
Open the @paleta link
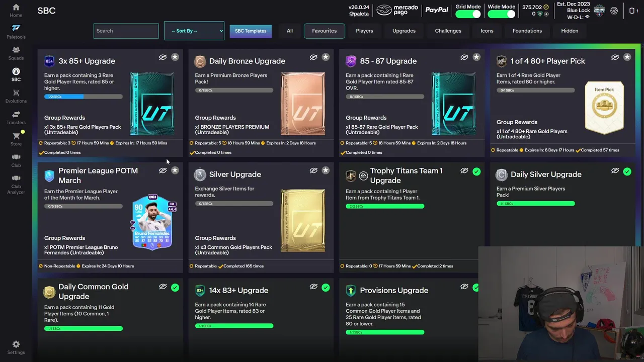pyautogui.click(x=359, y=14)
